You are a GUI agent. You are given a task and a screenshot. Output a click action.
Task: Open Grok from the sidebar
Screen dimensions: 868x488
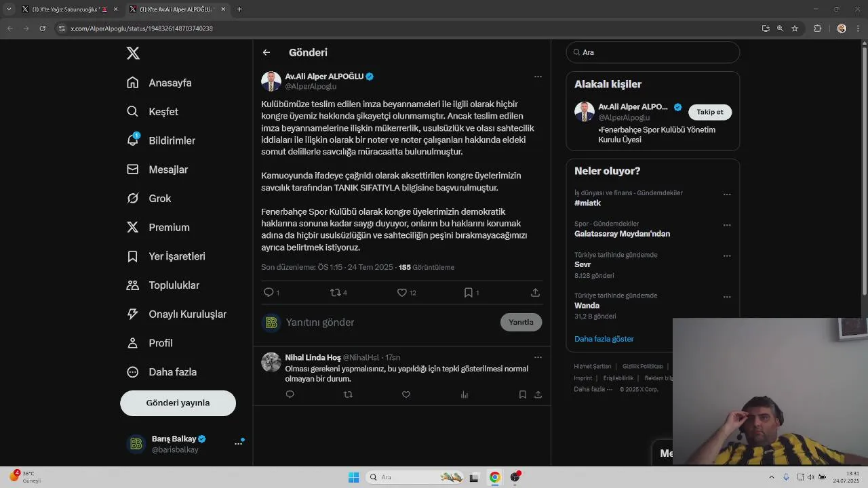pyautogui.click(x=149, y=199)
